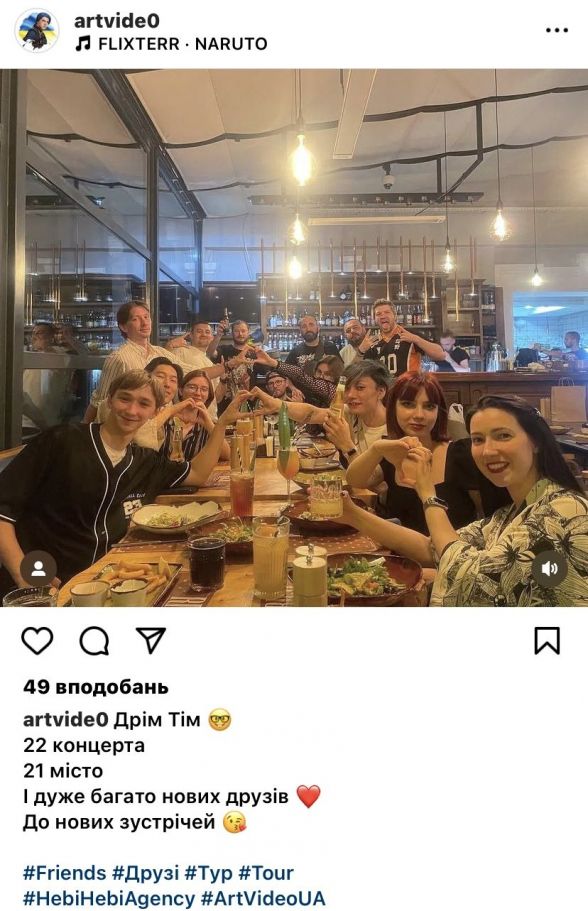This screenshot has height=911, width=588.
Task: Open artvide0 username in the header
Action: pyautogui.click(x=117, y=21)
